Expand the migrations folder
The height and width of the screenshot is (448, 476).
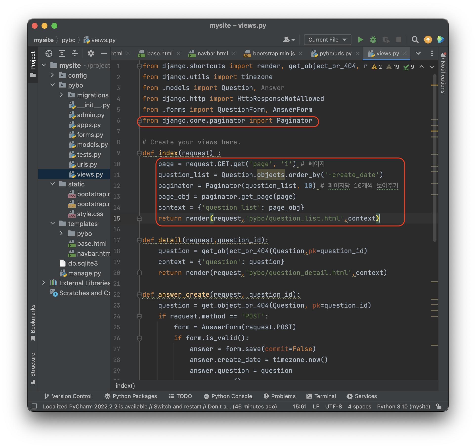tap(61, 95)
